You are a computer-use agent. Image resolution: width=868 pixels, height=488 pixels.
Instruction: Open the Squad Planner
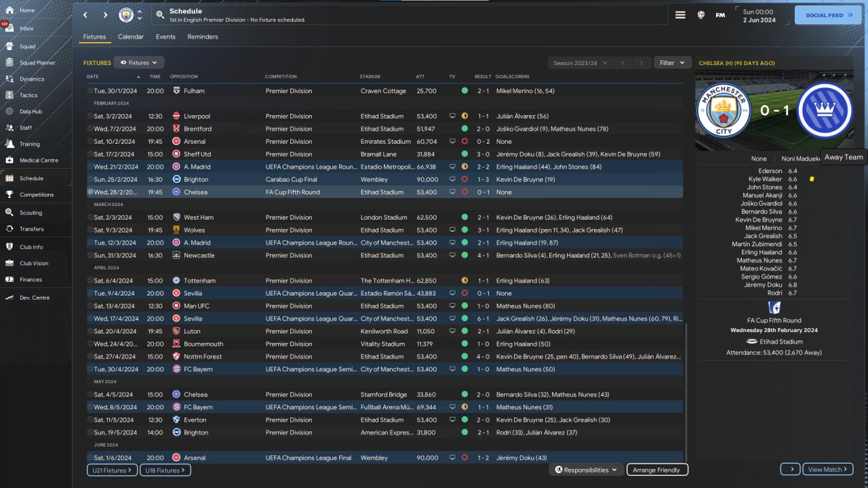click(37, 63)
